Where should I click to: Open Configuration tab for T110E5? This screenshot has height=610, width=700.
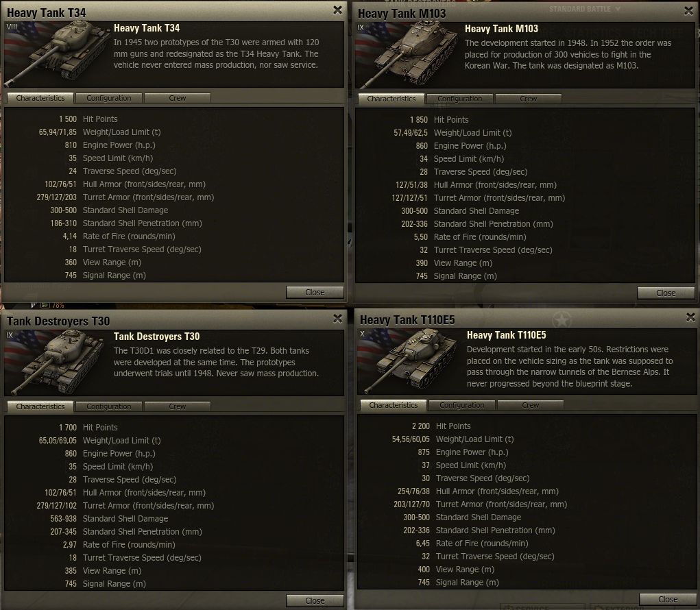pyautogui.click(x=462, y=405)
